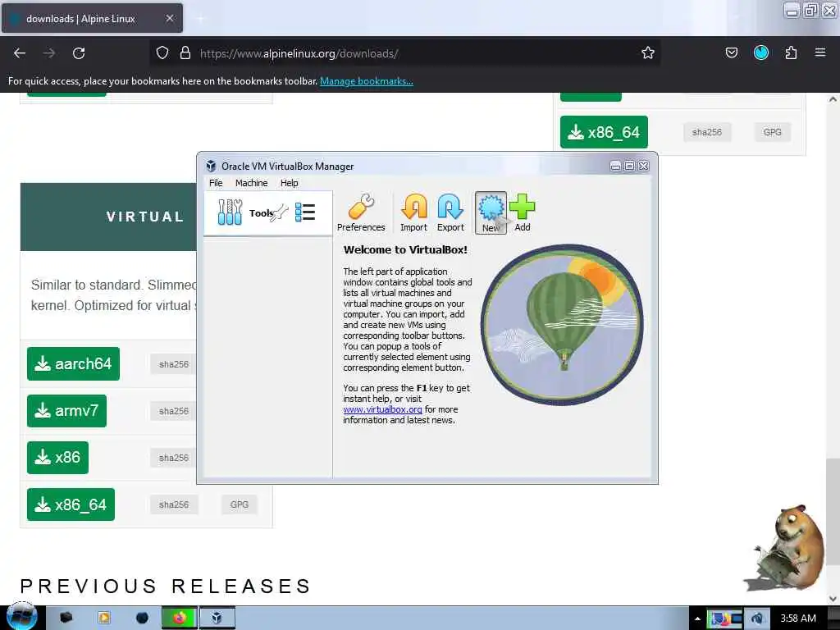Open the File menu in VirtualBox Manager
840x630 pixels.
216,183
